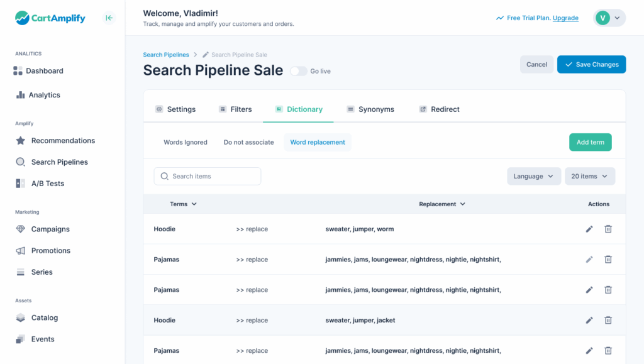The image size is (644, 364).
Task: Toggle the Go live switch
Action: pos(298,71)
